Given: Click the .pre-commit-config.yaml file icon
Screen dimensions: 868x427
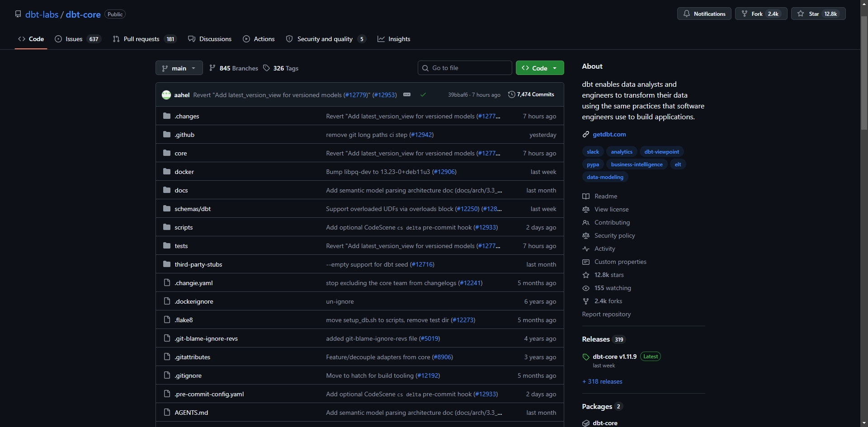Looking at the screenshot, I should 167,394.
